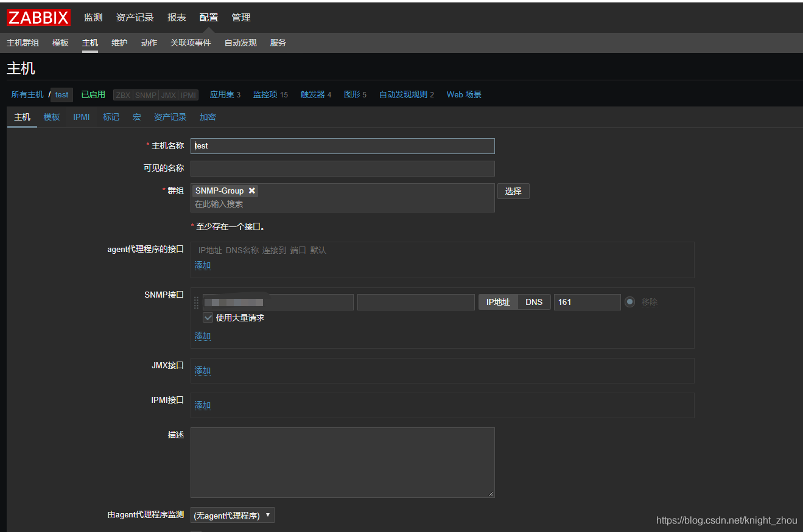Click the 移除 link for SNMP interface
Image resolution: width=803 pixels, height=532 pixels.
pyautogui.click(x=650, y=303)
